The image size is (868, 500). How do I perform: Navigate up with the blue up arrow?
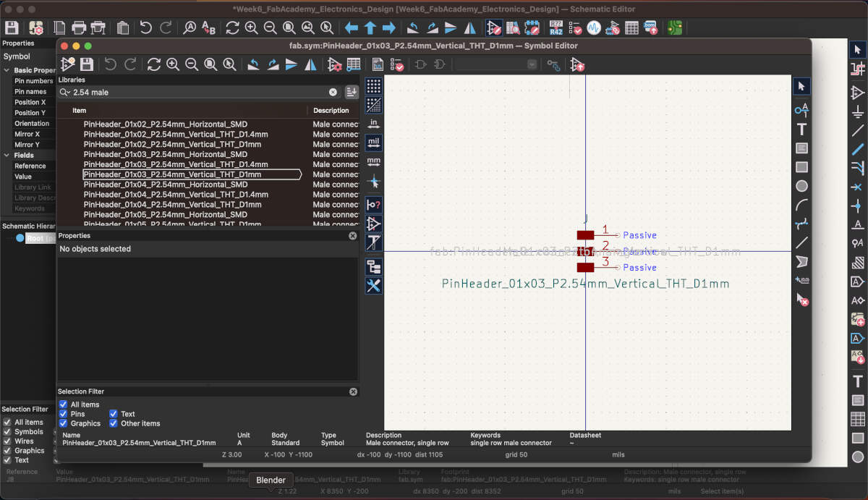pos(370,28)
